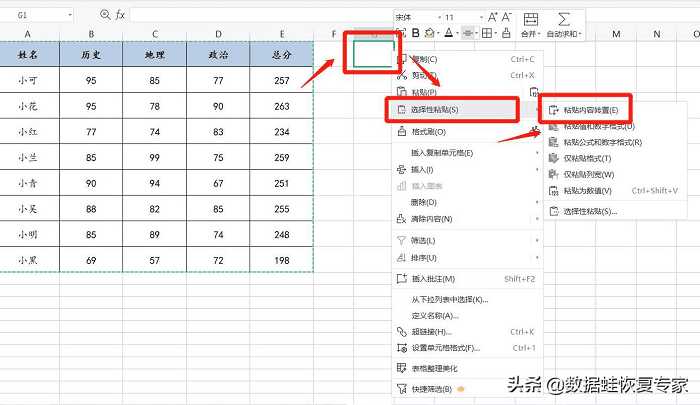This screenshot has height=405, width=700.
Task: Click paste-as-values icon right of 粘贴(P)
Action: pos(533,92)
